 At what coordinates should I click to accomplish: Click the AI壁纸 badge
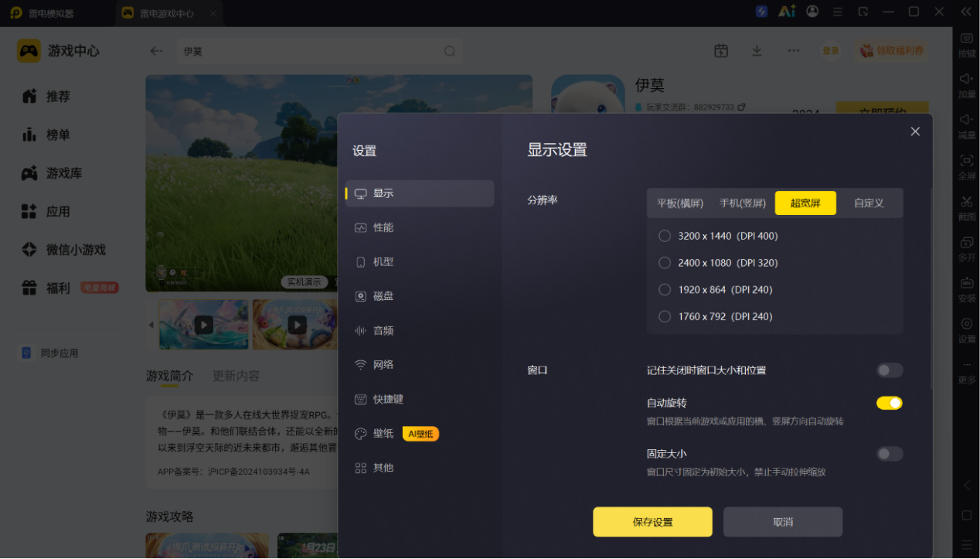click(x=420, y=434)
